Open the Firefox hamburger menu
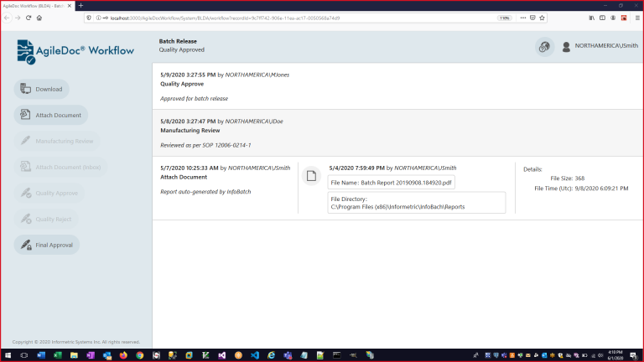The width and height of the screenshot is (644, 362). (x=635, y=18)
